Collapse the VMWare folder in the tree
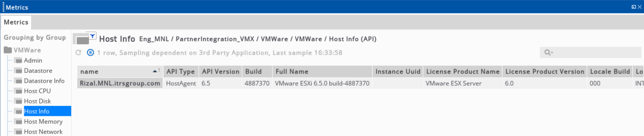Image resolution: width=644 pixels, height=136 pixels. pyautogui.click(x=22, y=50)
